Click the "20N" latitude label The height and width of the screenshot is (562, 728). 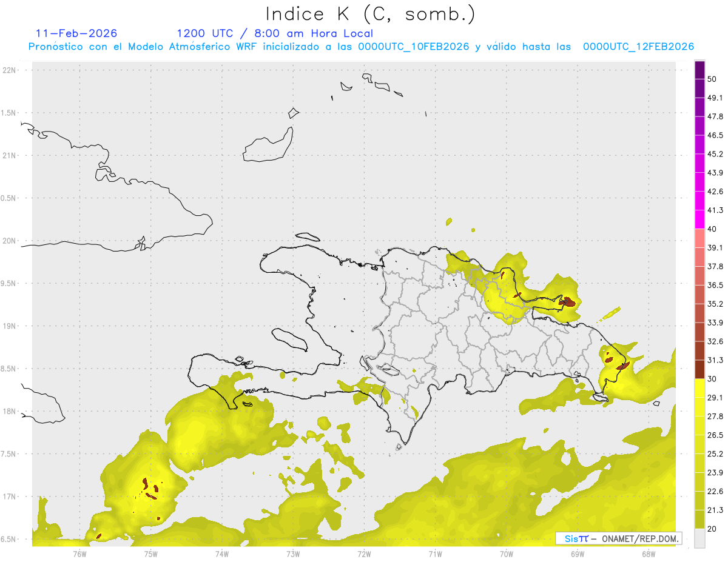click(x=10, y=241)
